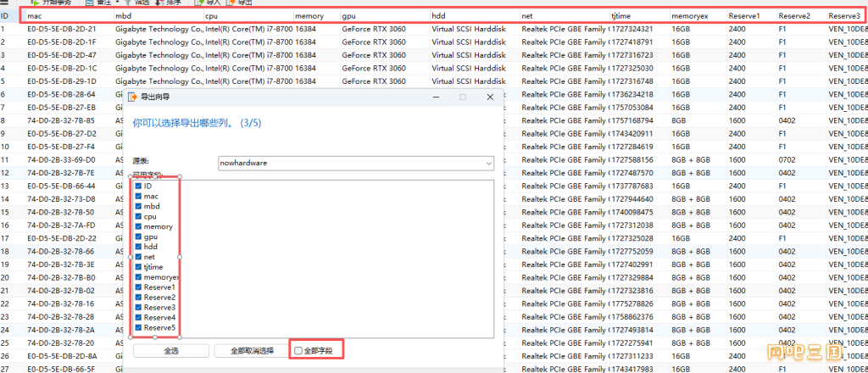The width and height of the screenshot is (868, 373).
Task: Click the memory column header
Action: pyautogui.click(x=316, y=16)
